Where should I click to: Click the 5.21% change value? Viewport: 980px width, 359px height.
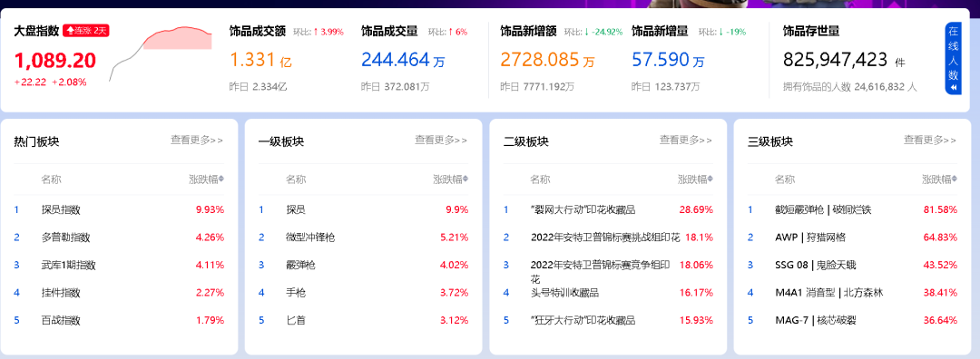click(454, 238)
